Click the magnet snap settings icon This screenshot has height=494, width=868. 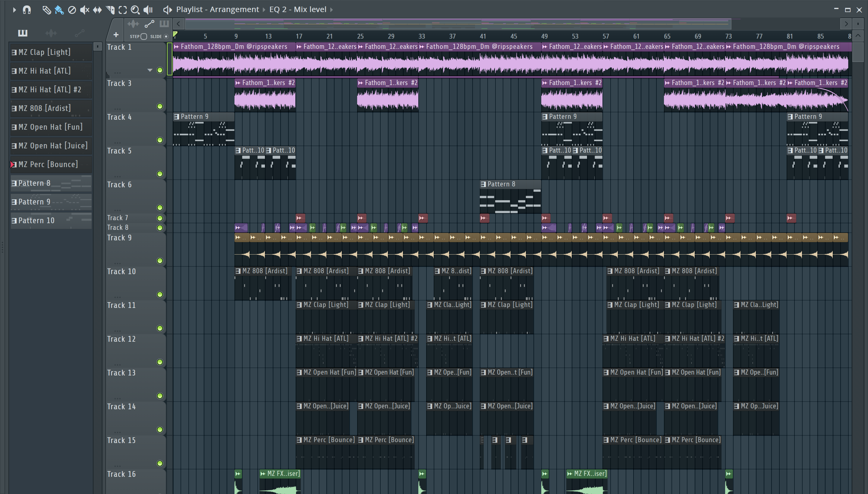point(27,10)
